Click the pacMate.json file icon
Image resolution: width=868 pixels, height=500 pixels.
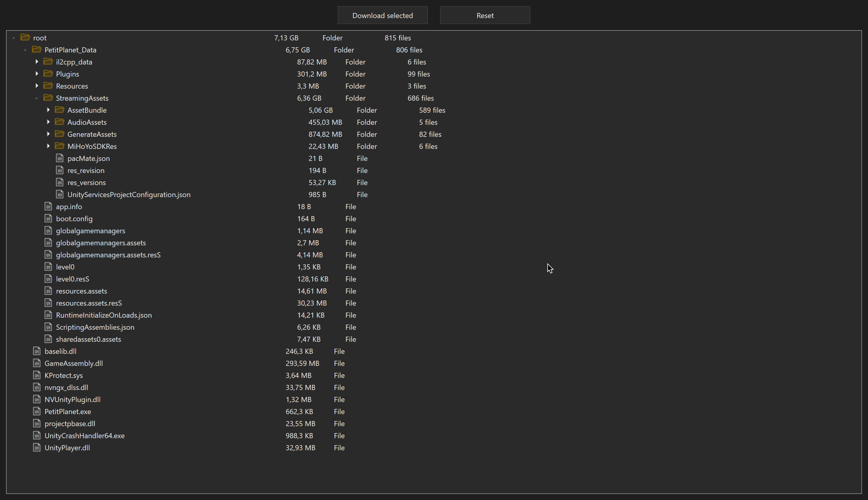[x=60, y=158]
